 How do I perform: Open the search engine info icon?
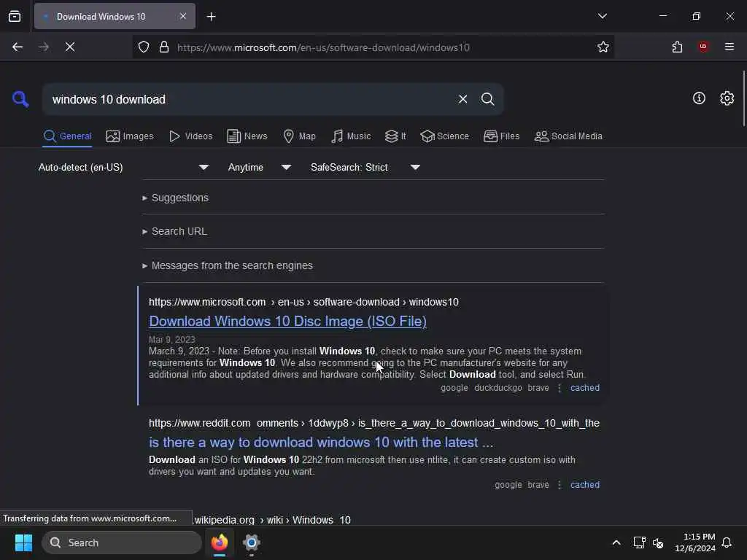click(699, 98)
